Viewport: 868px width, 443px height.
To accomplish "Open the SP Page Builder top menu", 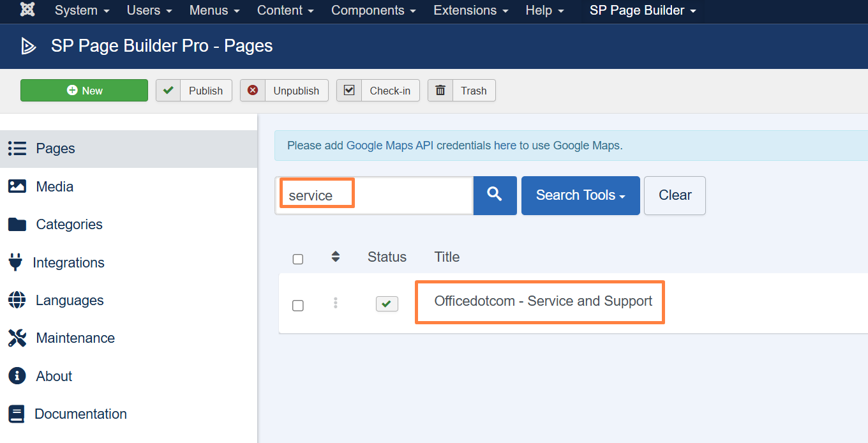I will (x=643, y=10).
